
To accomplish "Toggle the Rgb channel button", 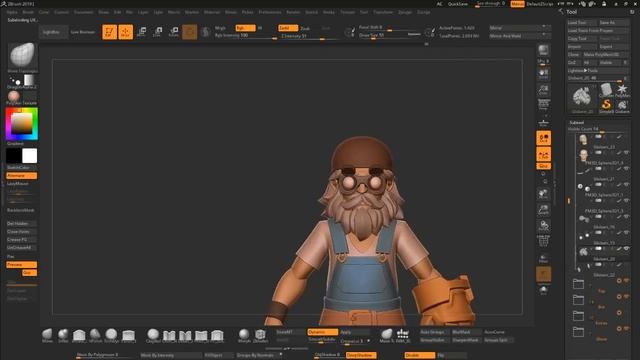I will click(245, 28).
